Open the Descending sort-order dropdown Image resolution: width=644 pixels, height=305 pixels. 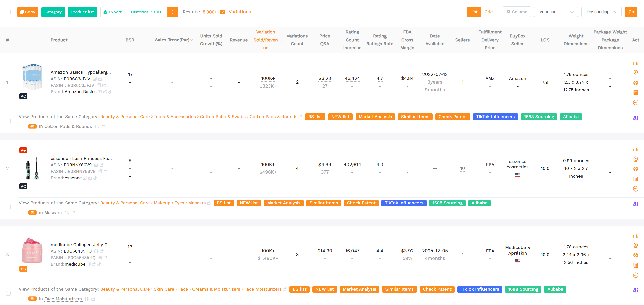click(x=601, y=12)
